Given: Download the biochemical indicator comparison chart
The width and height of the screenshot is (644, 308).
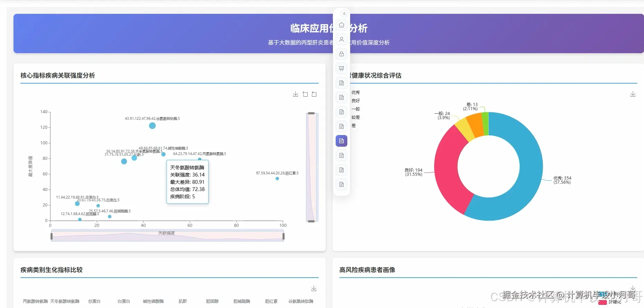Looking at the screenshot, I should click(314, 288).
